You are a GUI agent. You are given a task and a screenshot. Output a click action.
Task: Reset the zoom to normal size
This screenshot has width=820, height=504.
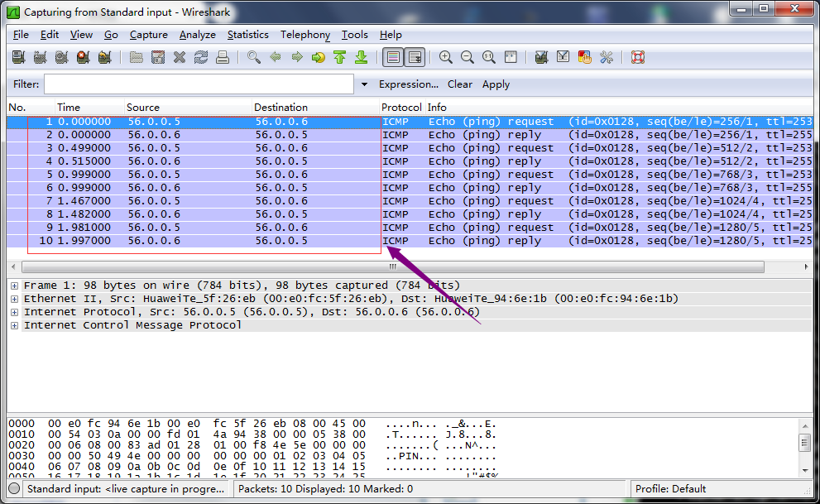point(489,57)
